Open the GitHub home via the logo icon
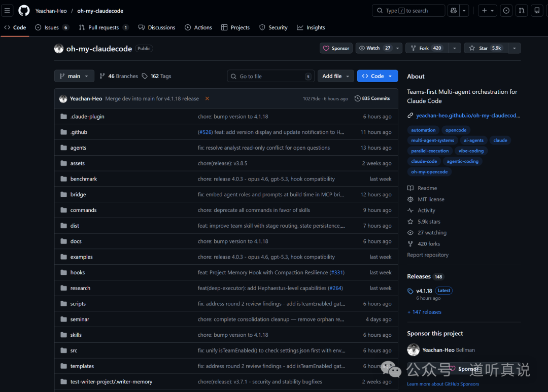This screenshot has height=392, width=548. coord(23,10)
